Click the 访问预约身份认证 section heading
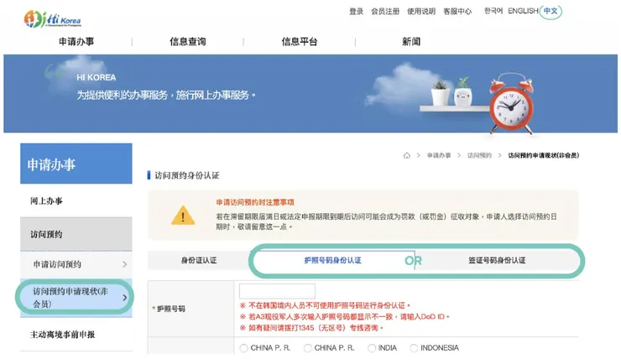Image resolution: width=621 pixels, height=364 pixels. tap(187, 175)
